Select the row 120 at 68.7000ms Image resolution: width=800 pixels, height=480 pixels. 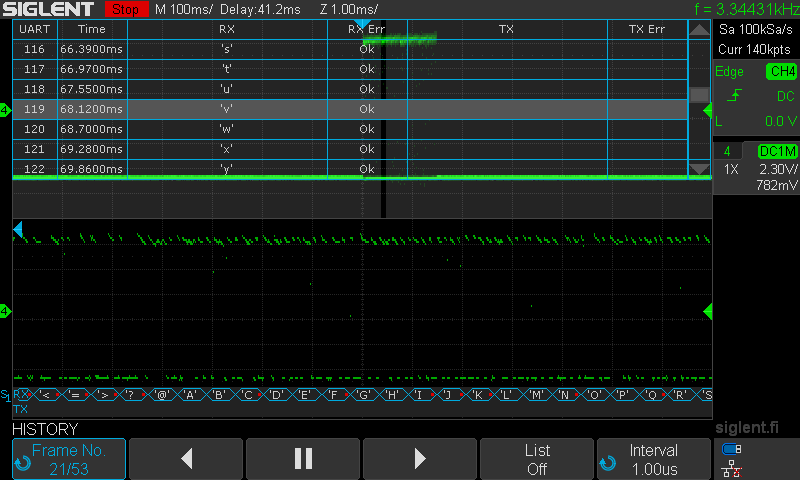click(350, 129)
